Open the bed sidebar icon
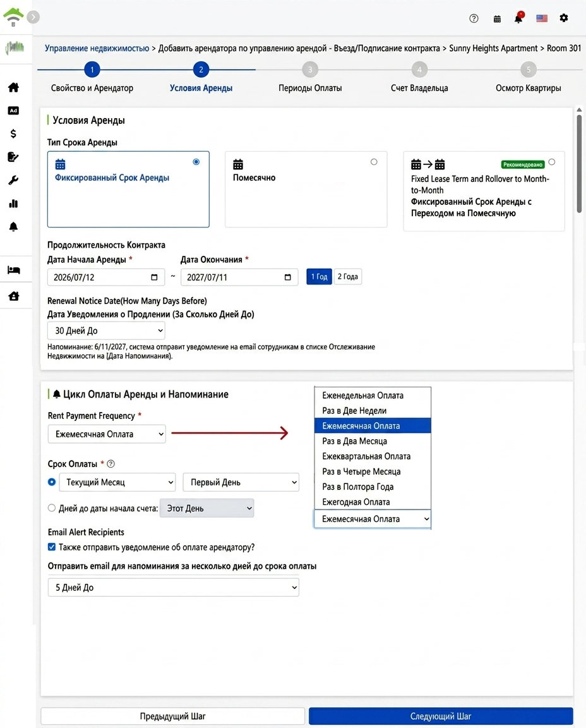 pyautogui.click(x=13, y=270)
